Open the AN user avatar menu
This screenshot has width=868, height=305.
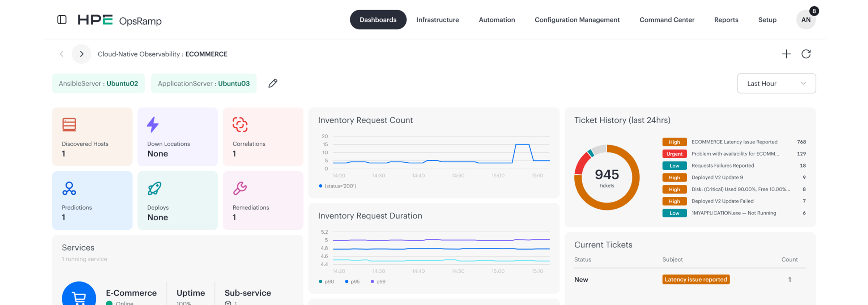click(806, 20)
